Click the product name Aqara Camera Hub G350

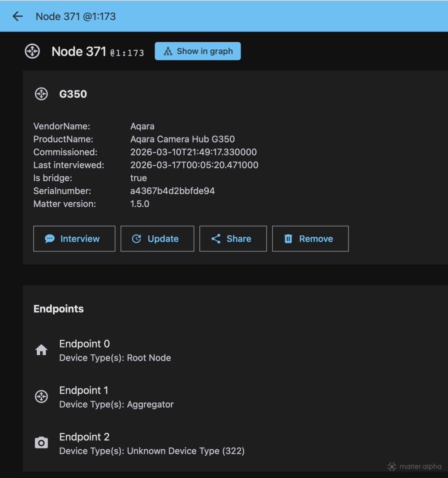[x=182, y=139]
